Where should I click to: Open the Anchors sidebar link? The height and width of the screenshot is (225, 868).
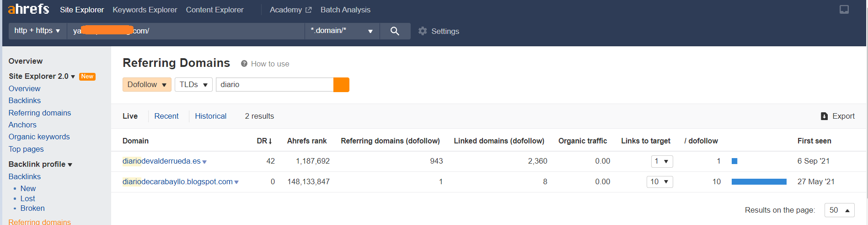pos(22,125)
